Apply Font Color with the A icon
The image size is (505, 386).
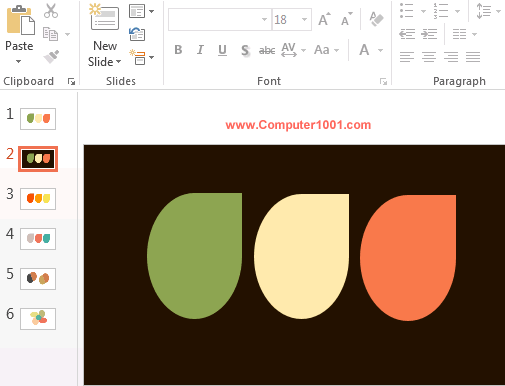click(364, 50)
